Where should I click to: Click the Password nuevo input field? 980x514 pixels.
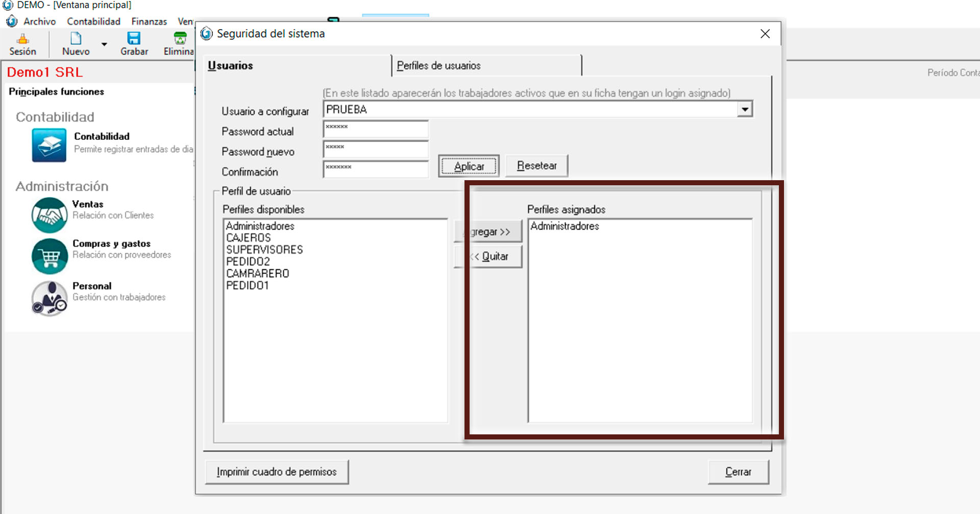pyautogui.click(x=376, y=150)
